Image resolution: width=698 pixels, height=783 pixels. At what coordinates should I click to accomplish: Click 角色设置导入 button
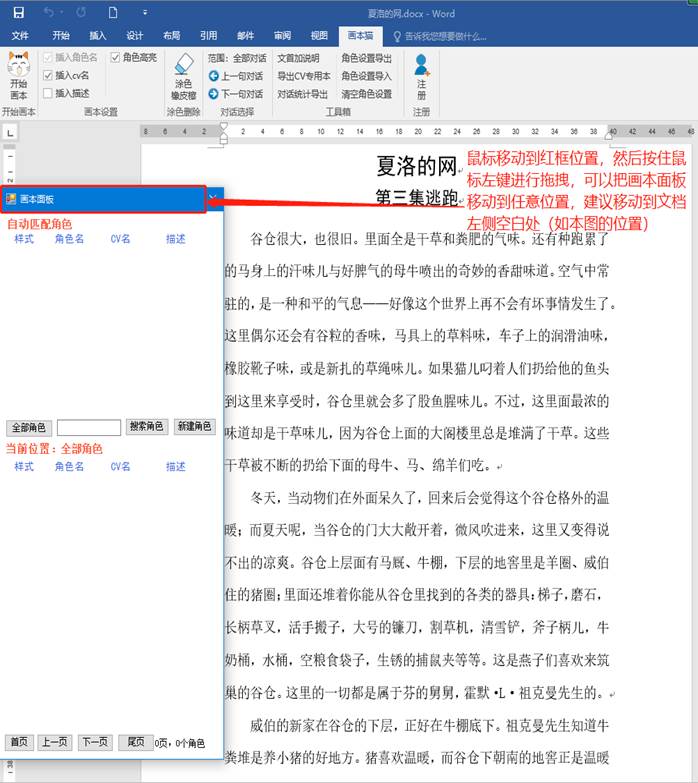pos(366,76)
